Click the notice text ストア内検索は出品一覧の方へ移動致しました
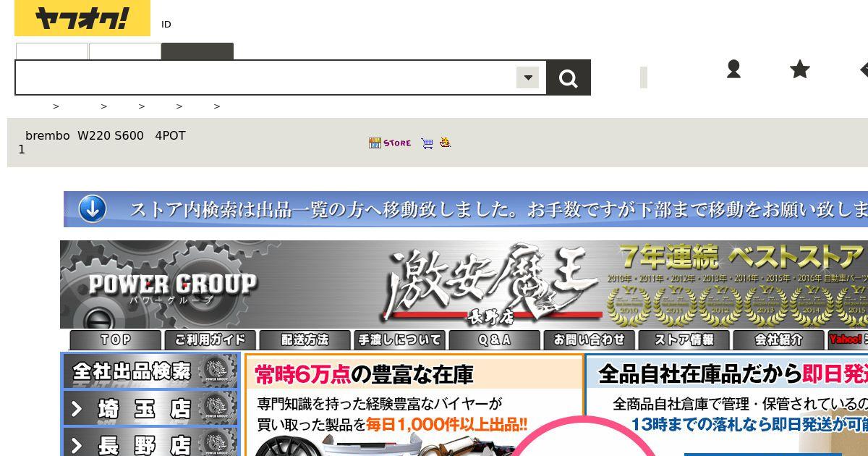Viewport: 868px width, 456px height. [x=324, y=210]
